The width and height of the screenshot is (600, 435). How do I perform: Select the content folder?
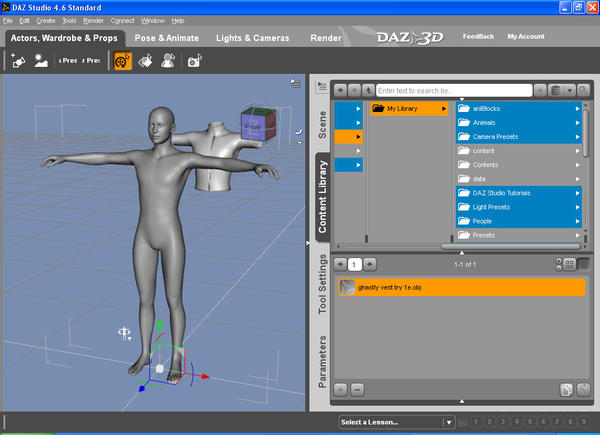519,151
